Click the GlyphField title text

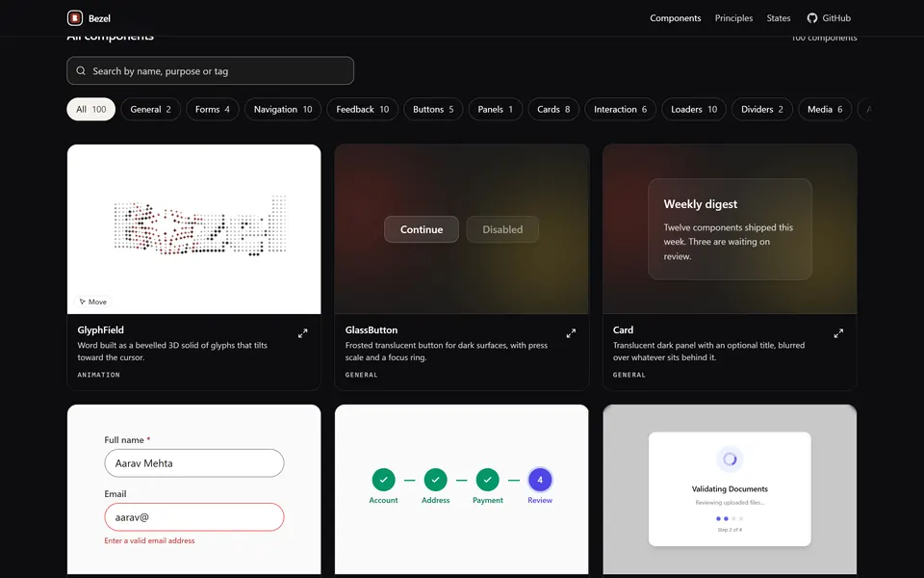point(101,329)
